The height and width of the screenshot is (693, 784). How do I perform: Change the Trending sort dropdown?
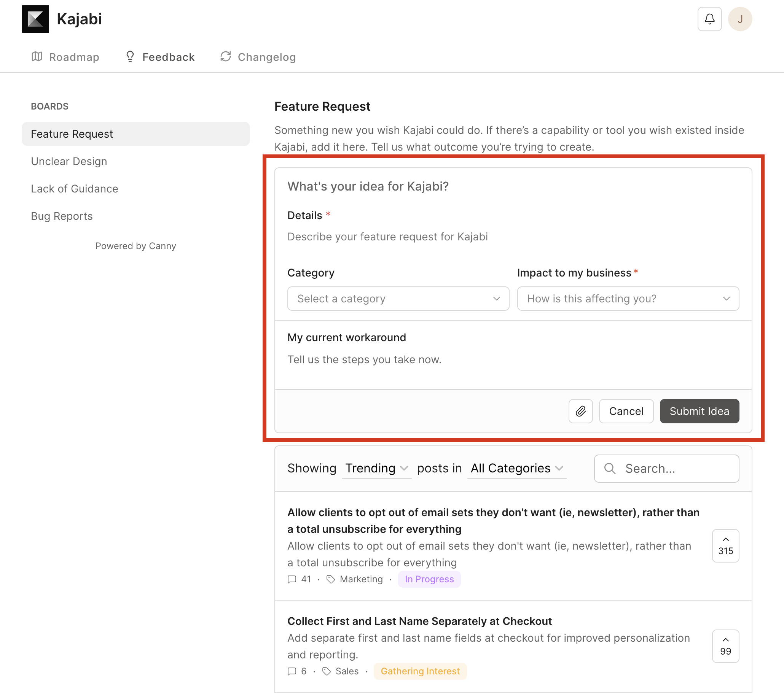[x=377, y=468]
